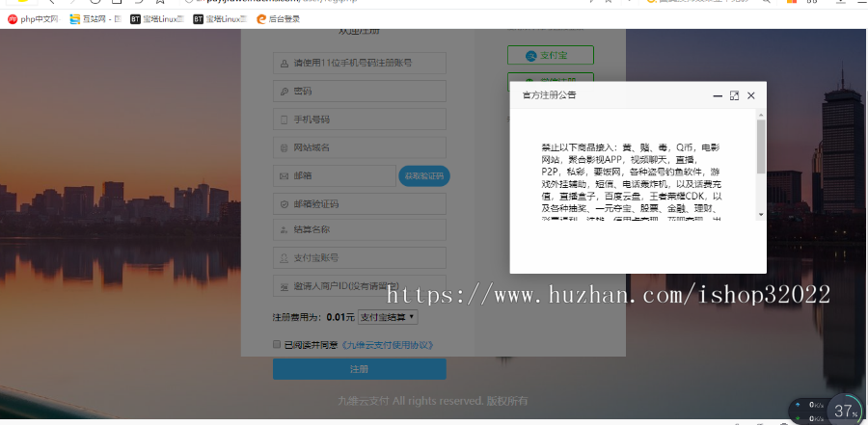Image resolution: width=868 pixels, height=425 pixels.
Task: Focus the 邮箱 email field
Action: pos(335,176)
